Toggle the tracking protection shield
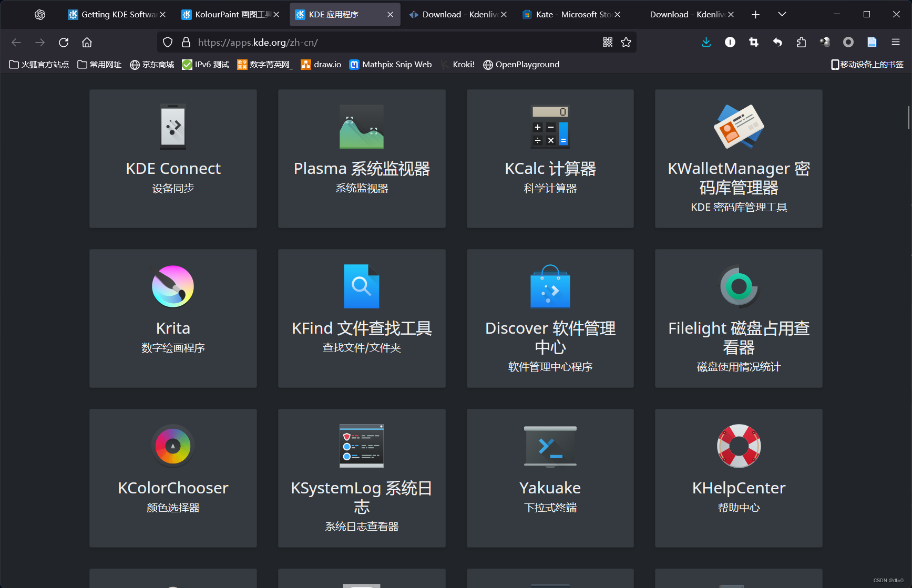The width and height of the screenshot is (912, 588). (168, 42)
